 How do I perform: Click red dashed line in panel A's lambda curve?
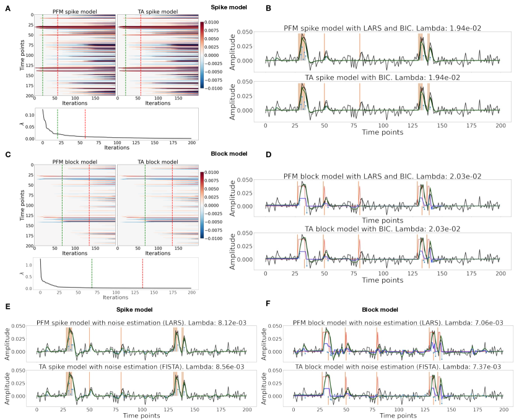pos(85,124)
